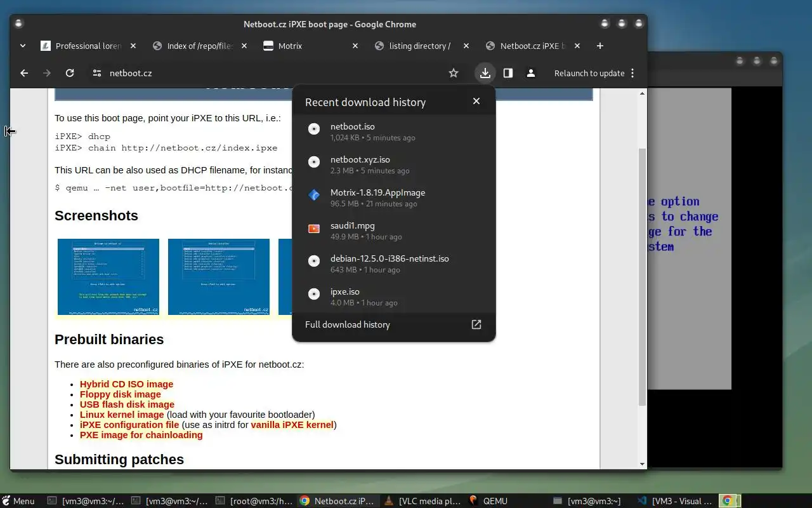812x508 pixels.
Task: Switch to the listing directory tab
Action: [420, 46]
